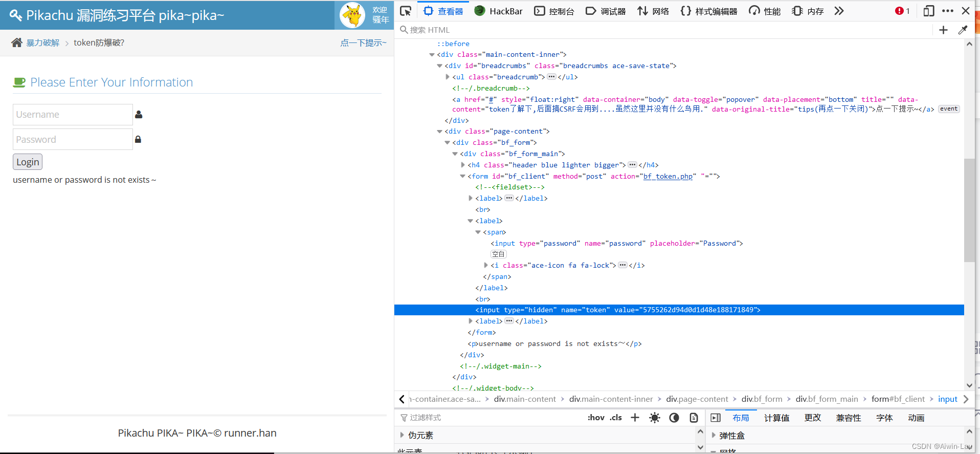Open the 调试器 debugger tab

606,11
